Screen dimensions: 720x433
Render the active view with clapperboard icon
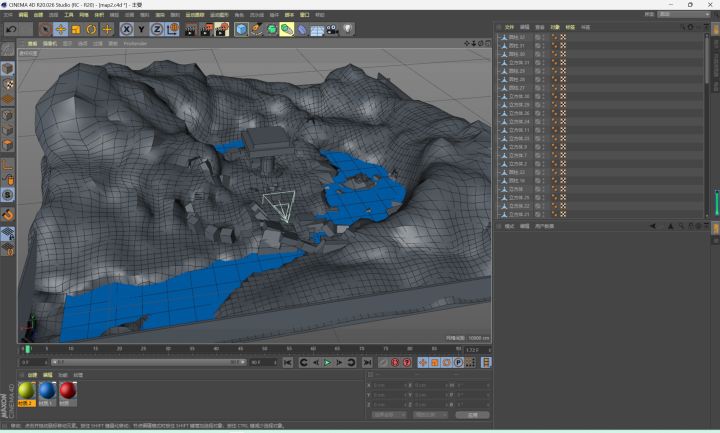click(x=191, y=29)
